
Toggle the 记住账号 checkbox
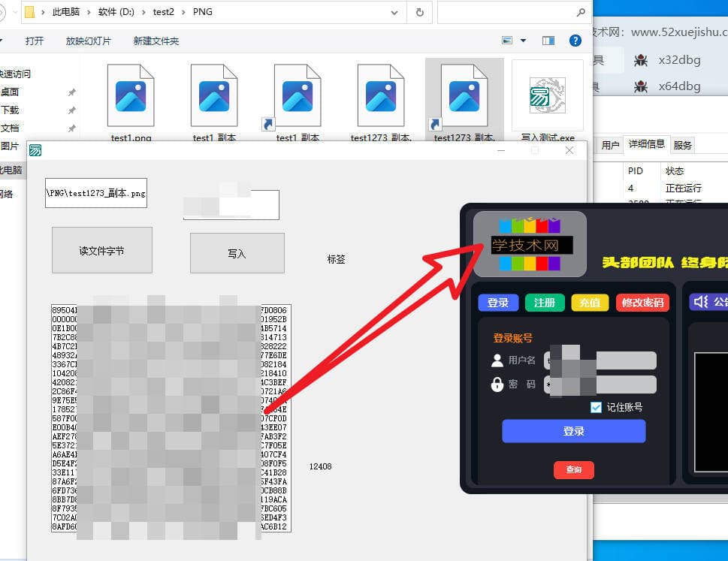[597, 407]
